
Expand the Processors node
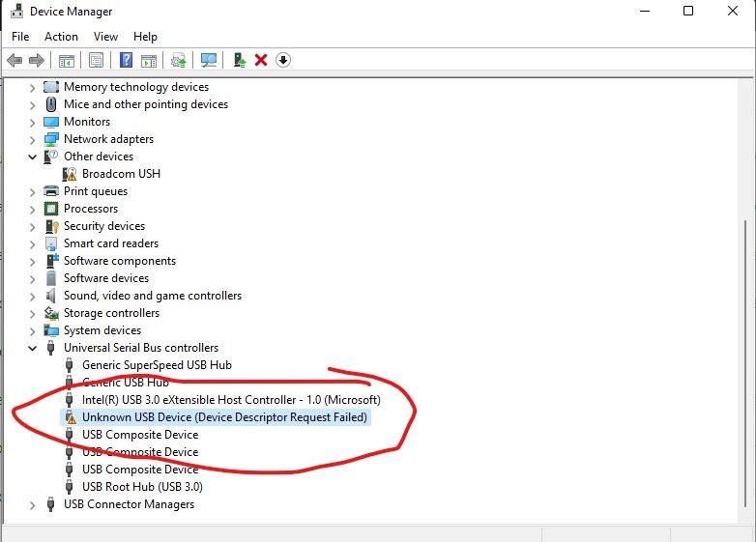coord(32,210)
